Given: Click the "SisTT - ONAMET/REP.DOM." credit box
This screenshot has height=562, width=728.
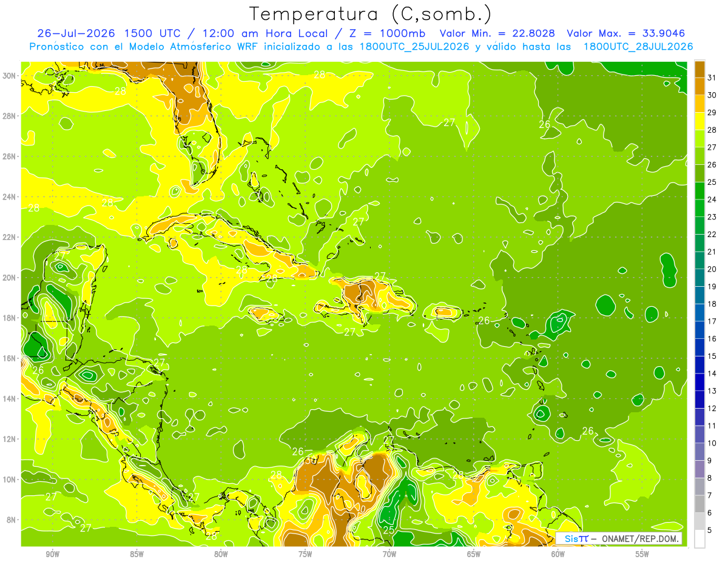Looking at the screenshot, I should (x=619, y=538).
